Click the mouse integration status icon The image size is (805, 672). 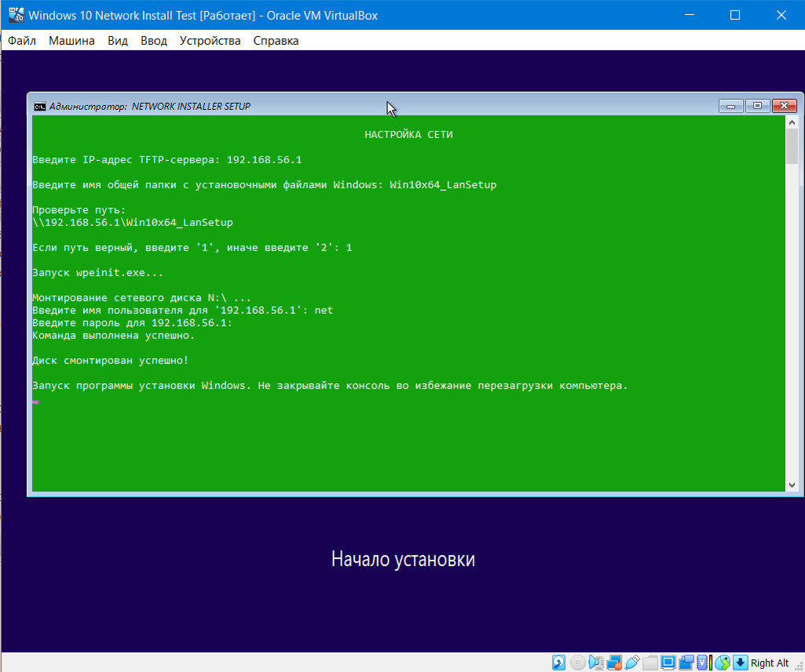[x=723, y=663]
